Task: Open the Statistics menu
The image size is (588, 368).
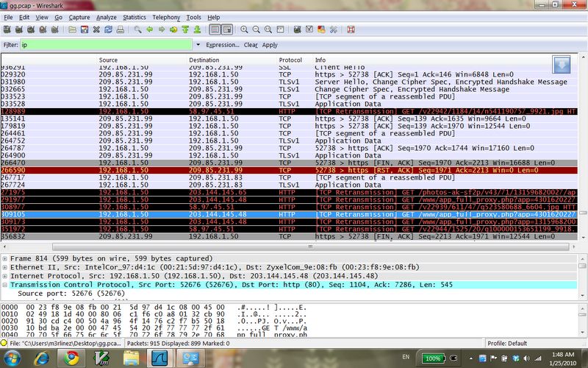Action: click(135, 17)
